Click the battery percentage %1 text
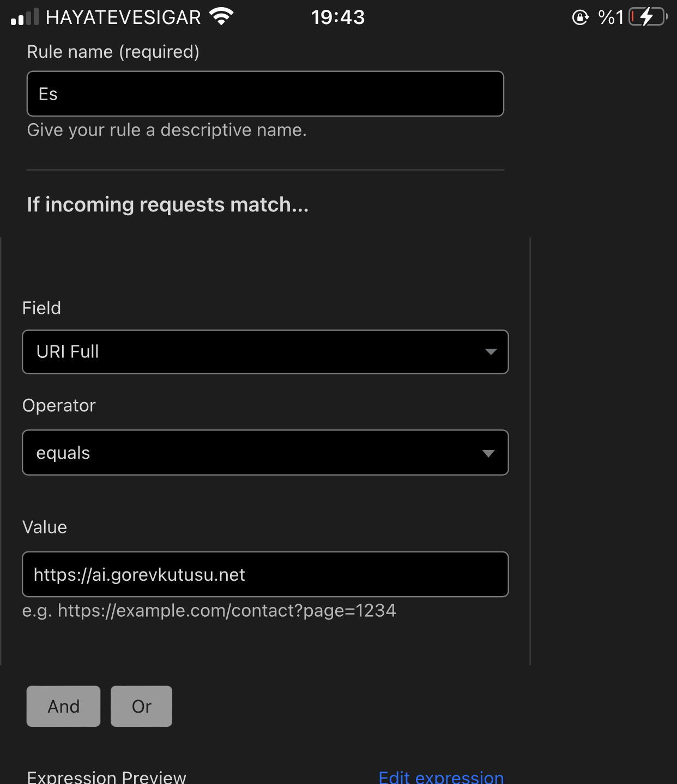Image resolution: width=677 pixels, height=784 pixels. 610,17
